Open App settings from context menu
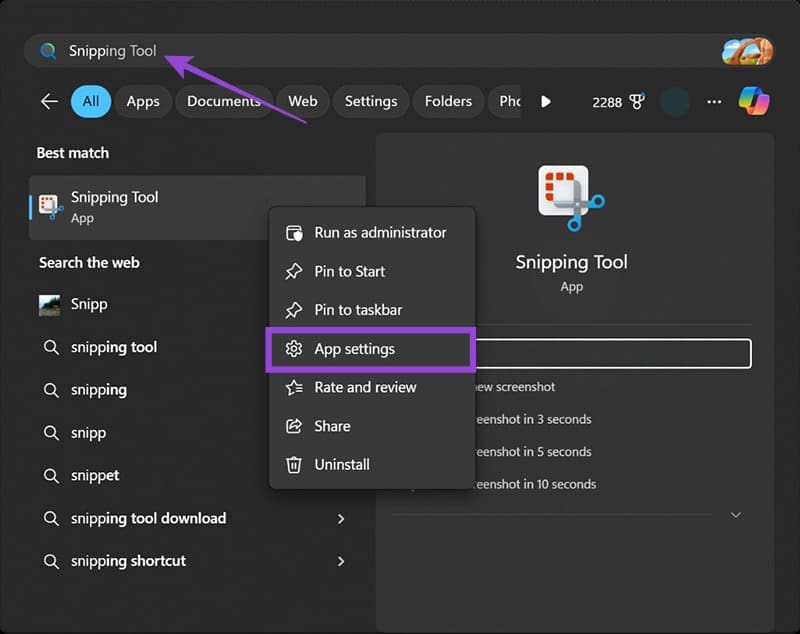 370,349
